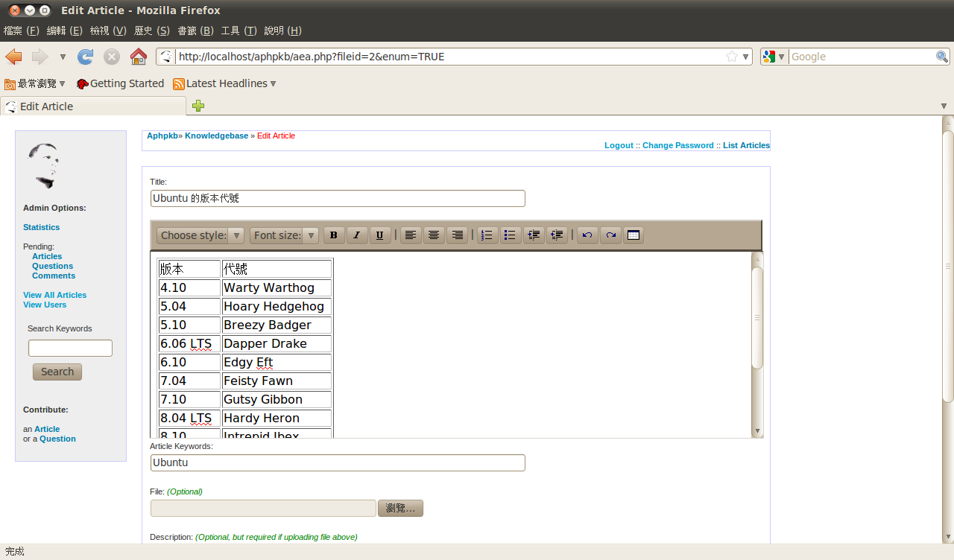The width and height of the screenshot is (954, 560).
Task: Undo the last edit in editor
Action: click(x=587, y=235)
